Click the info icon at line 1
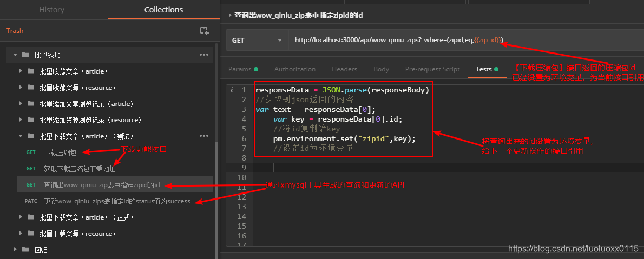Image resolution: width=644 pixels, height=259 pixels. pos(232,90)
